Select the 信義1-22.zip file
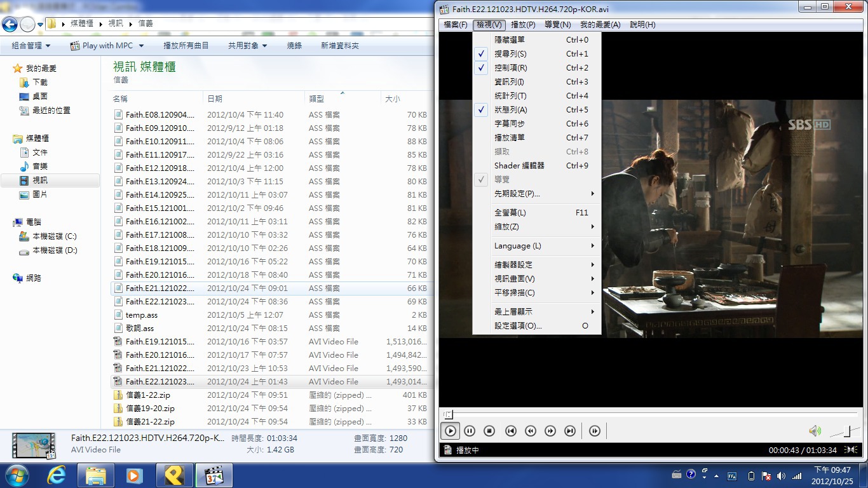The height and width of the screenshot is (488, 868). click(148, 395)
